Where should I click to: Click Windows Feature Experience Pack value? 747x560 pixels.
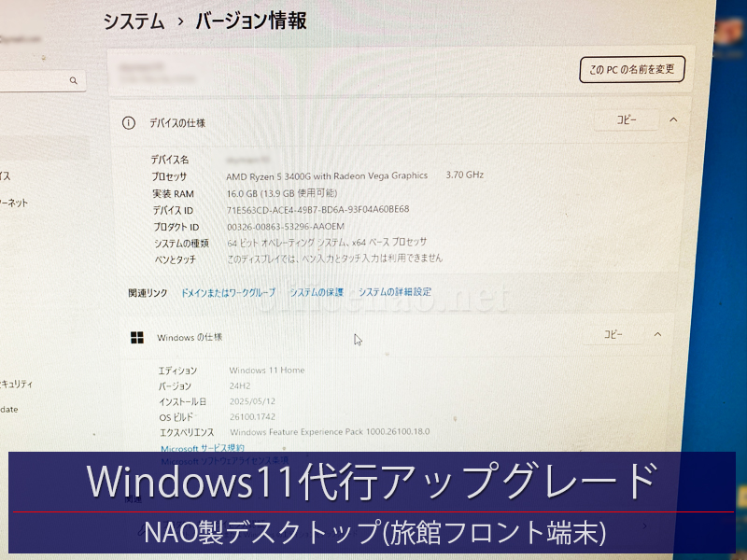[x=330, y=432]
